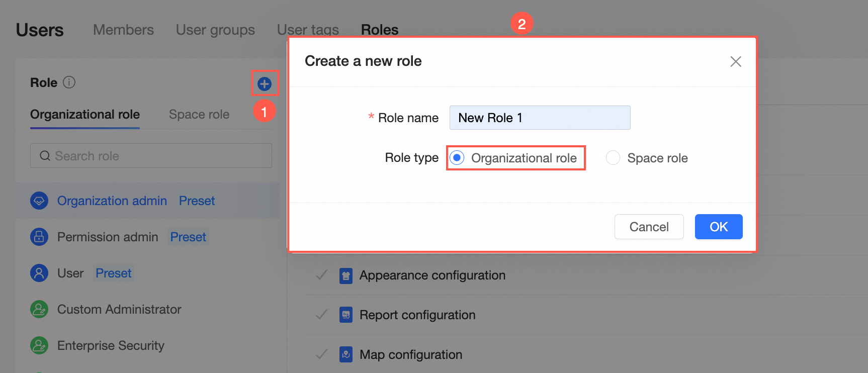
Task: Click the Map configuration icon
Action: [x=346, y=355]
